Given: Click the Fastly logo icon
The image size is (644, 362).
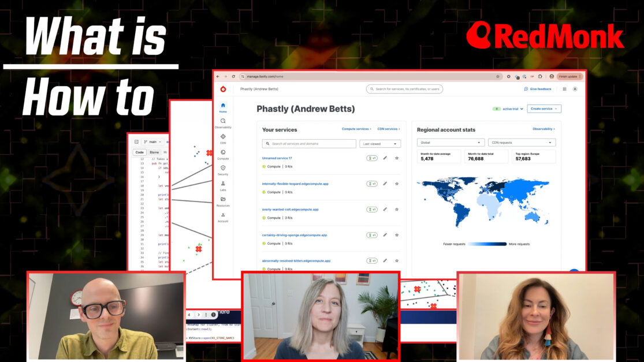Looking at the screenshot, I should [x=223, y=89].
